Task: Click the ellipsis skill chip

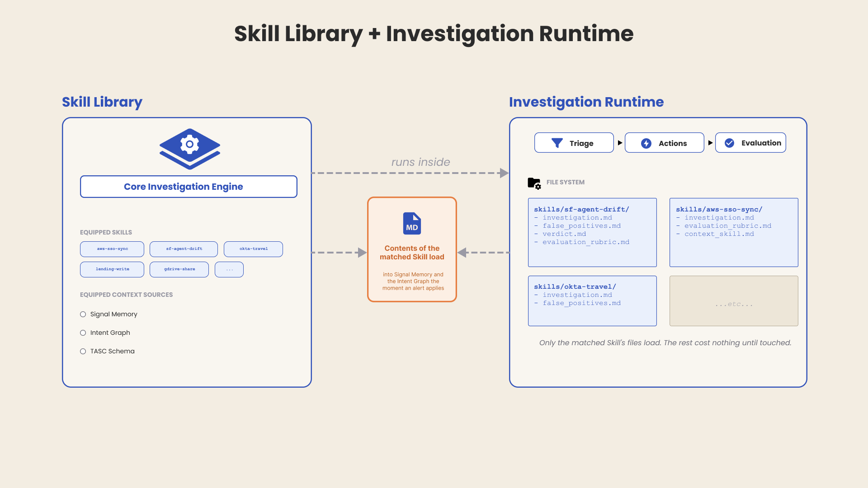Action: (x=229, y=269)
